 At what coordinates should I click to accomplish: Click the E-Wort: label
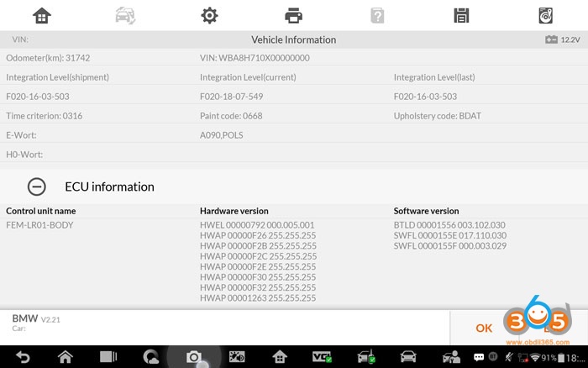tap(21, 135)
